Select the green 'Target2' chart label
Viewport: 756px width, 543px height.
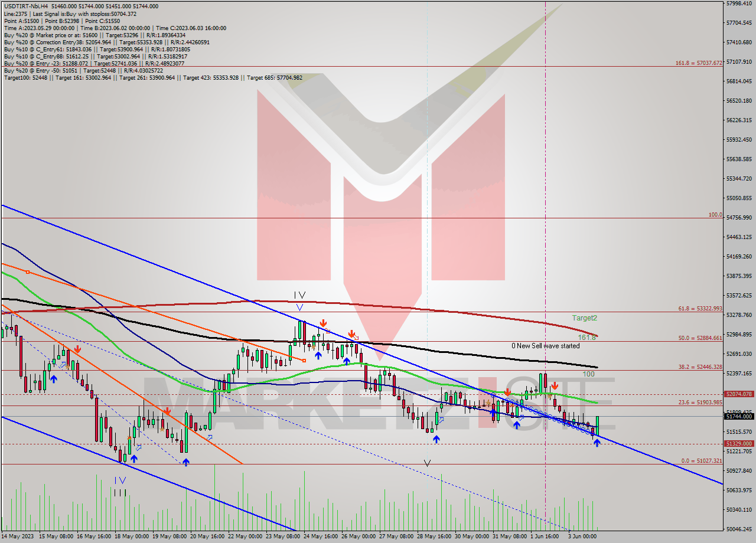click(x=584, y=318)
